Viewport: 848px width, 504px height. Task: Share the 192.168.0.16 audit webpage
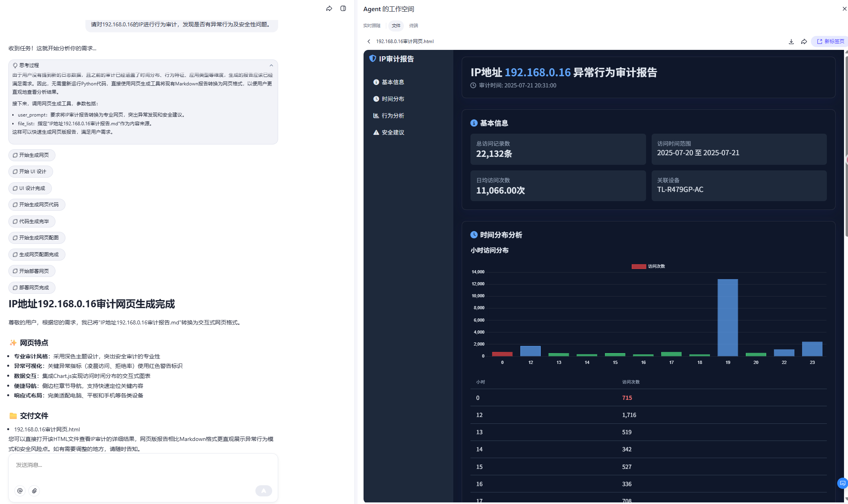[804, 42]
